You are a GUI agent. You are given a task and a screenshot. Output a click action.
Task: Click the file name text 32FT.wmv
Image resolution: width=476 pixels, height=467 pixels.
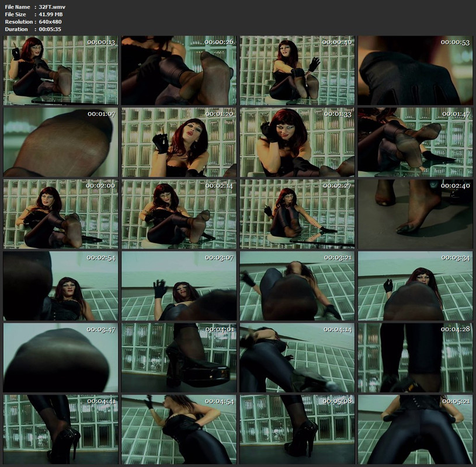52,6
